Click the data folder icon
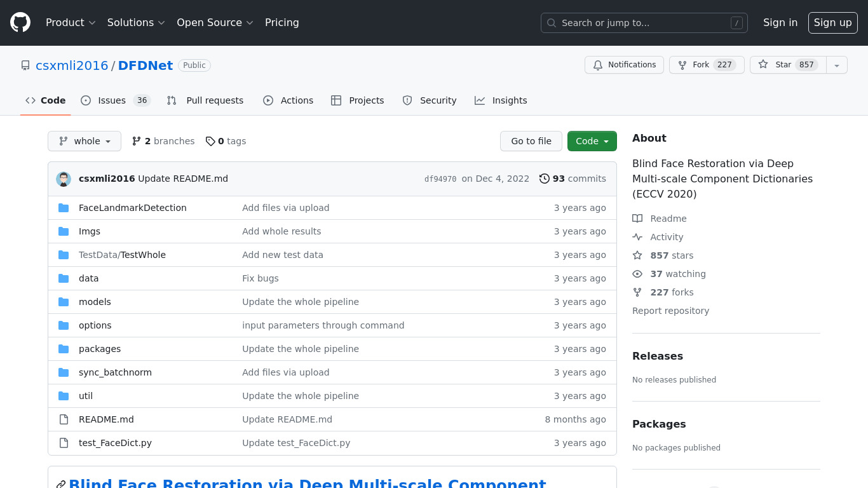The image size is (868, 488). [x=64, y=278]
